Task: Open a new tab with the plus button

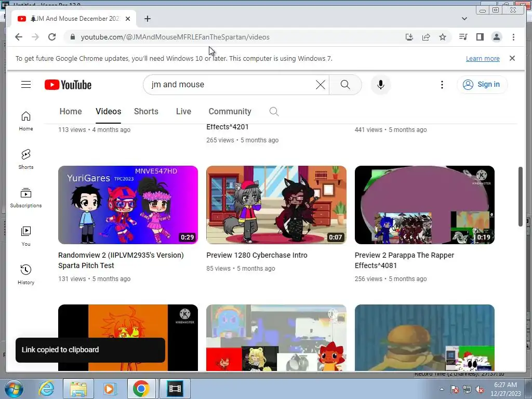Action: pos(147,19)
